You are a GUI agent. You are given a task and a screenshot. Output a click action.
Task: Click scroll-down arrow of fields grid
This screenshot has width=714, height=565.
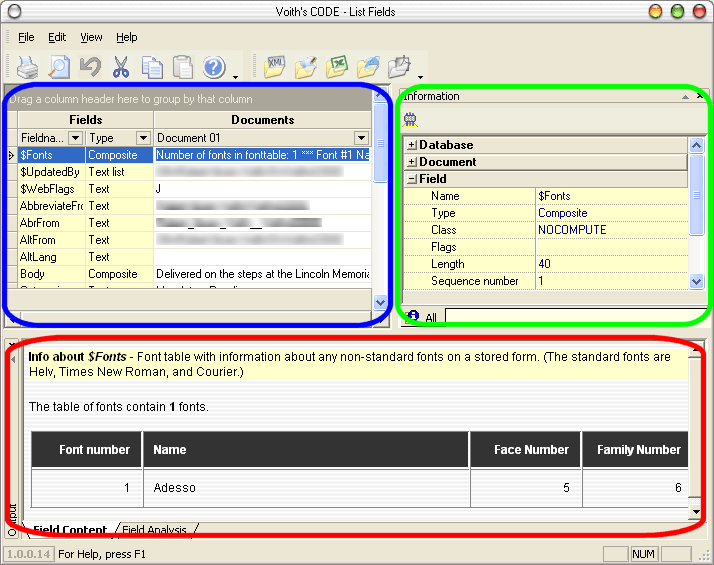(x=380, y=302)
